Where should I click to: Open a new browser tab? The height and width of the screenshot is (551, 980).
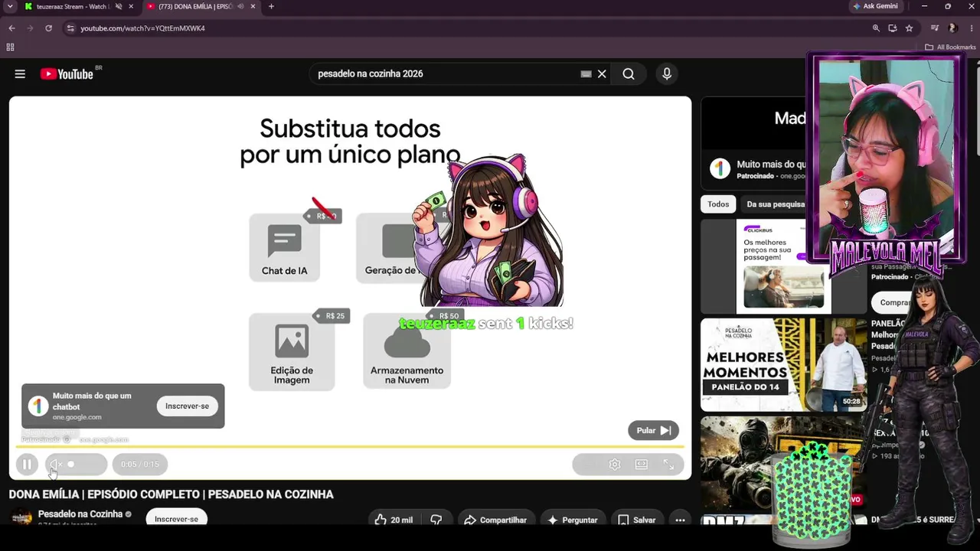coord(271,6)
